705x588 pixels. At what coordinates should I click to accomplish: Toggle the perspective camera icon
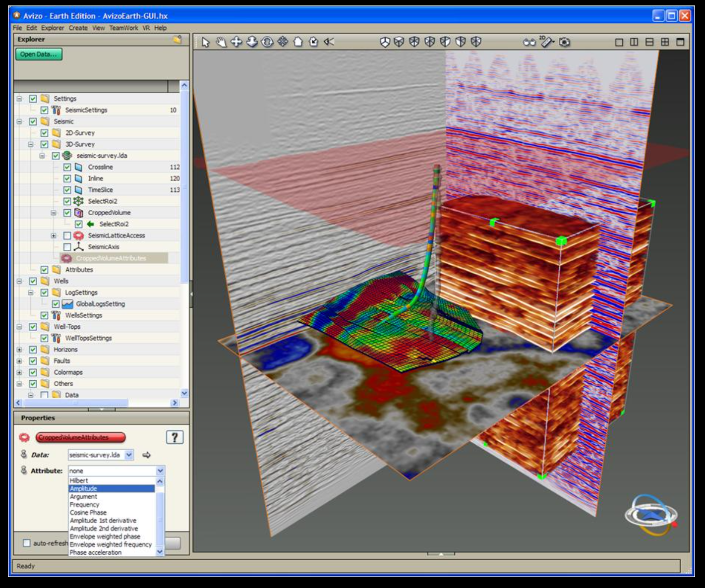(x=329, y=42)
